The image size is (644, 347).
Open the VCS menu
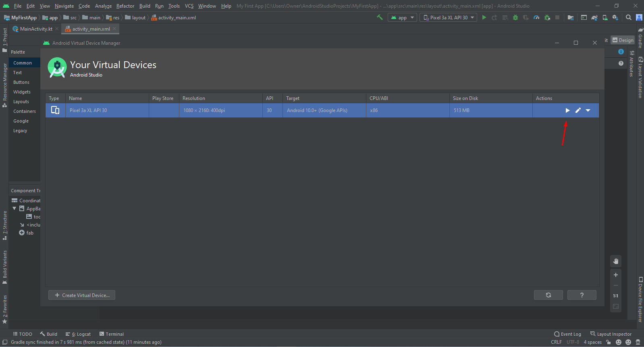[189, 6]
